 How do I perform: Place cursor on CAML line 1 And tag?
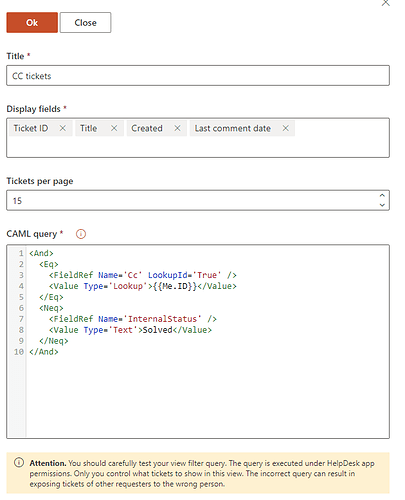click(41, 253)
